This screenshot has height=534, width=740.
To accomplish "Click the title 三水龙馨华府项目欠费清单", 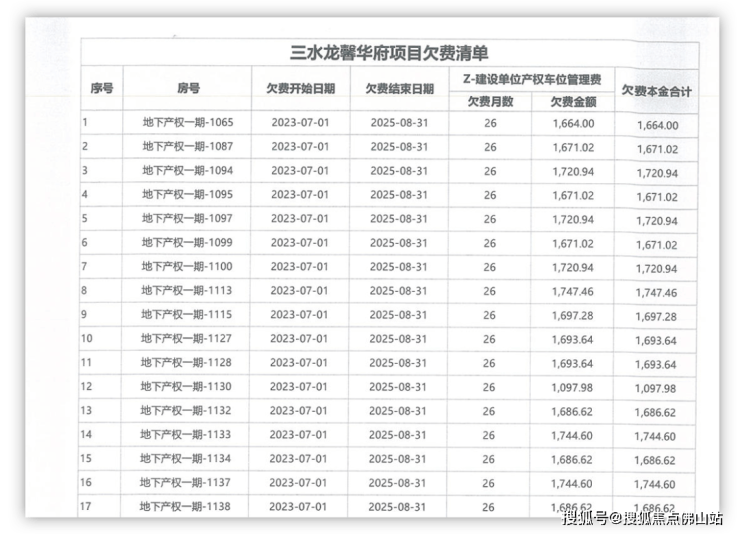I will [x=389, y=53].
